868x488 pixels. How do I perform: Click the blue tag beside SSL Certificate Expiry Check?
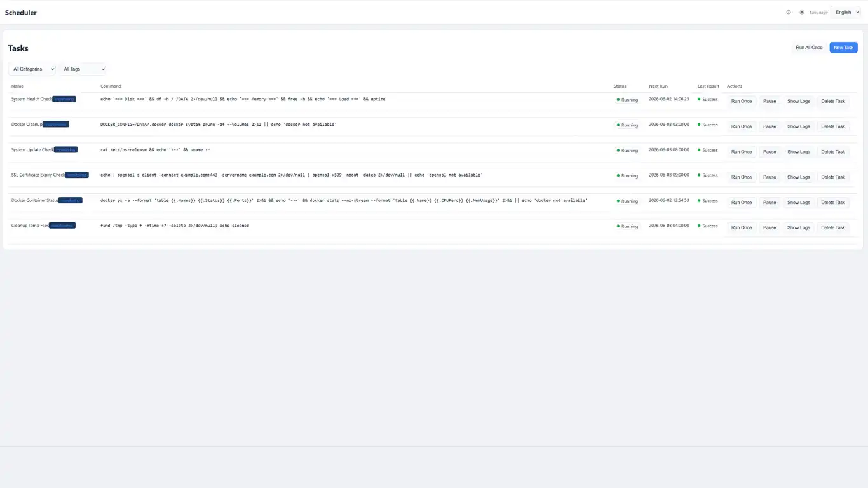pyautogui.click(x=77, y=175)
